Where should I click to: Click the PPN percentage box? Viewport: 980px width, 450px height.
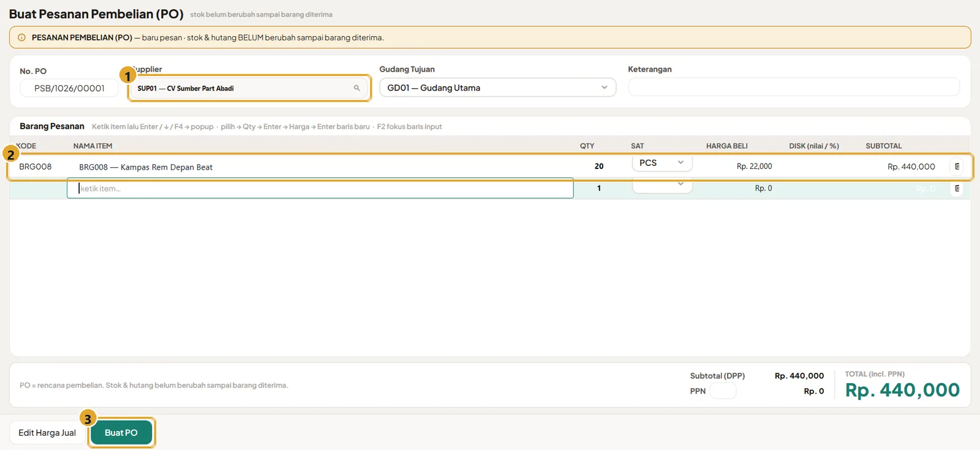coord(723,391)
